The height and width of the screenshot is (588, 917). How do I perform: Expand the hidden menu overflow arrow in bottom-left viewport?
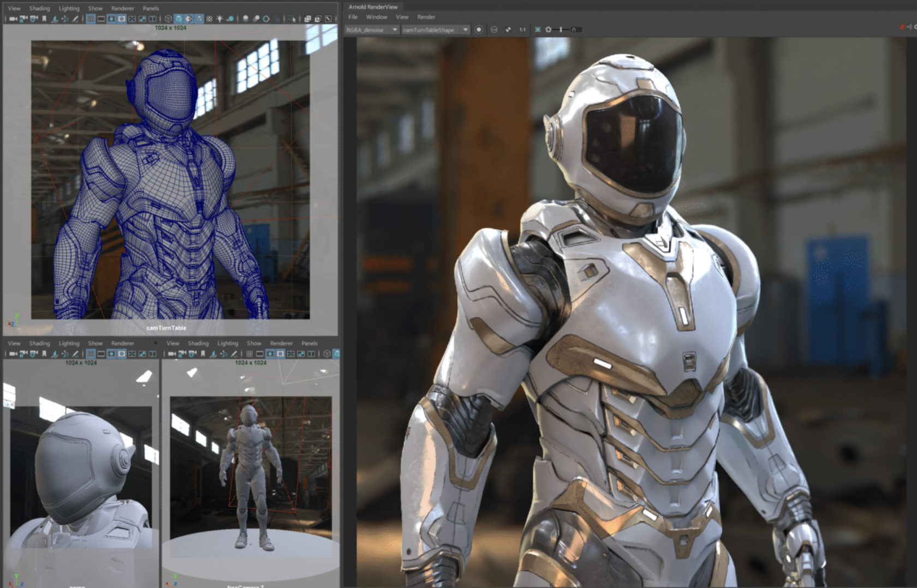click(156, 343)
